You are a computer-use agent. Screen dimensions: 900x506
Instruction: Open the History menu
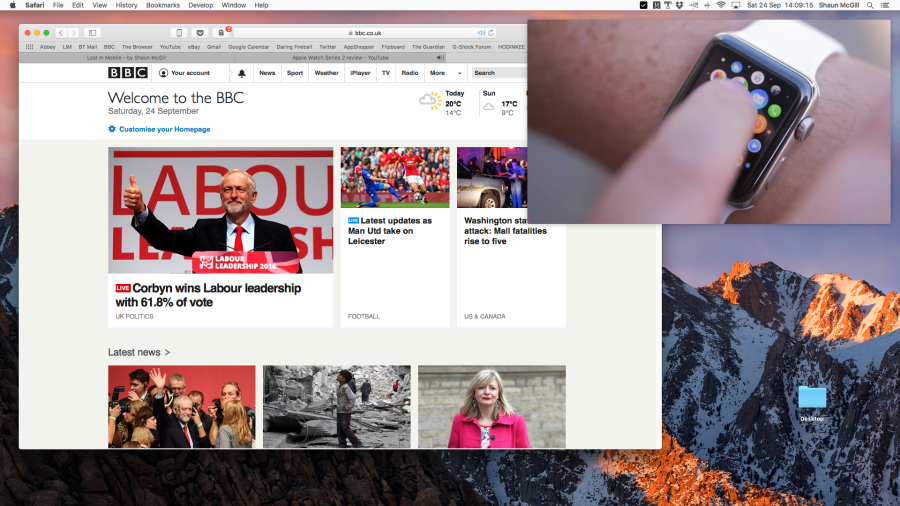point(126,5)
